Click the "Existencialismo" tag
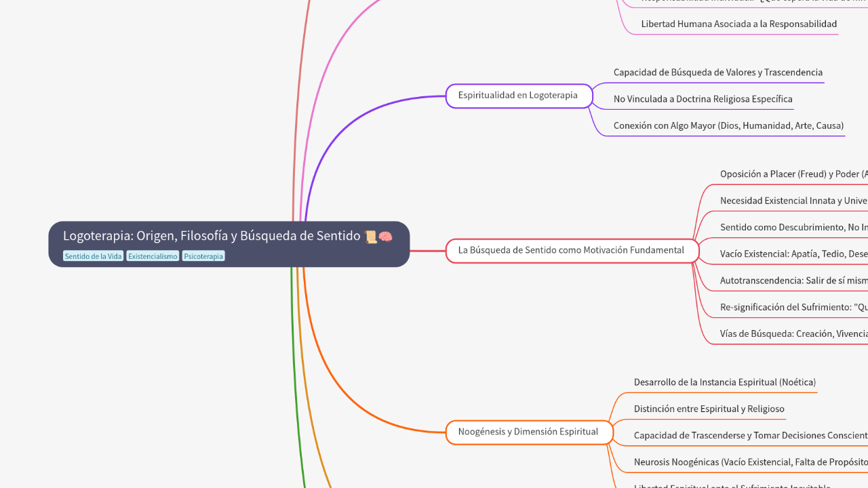This screenshot has width=868, height=488. (x=153, y=256)
